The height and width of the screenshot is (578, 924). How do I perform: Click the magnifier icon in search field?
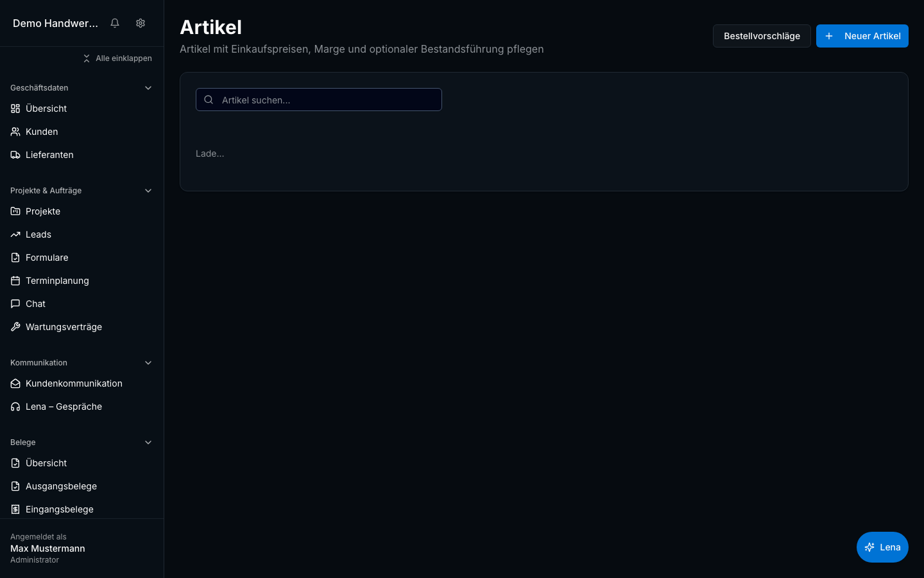(209, 100)
